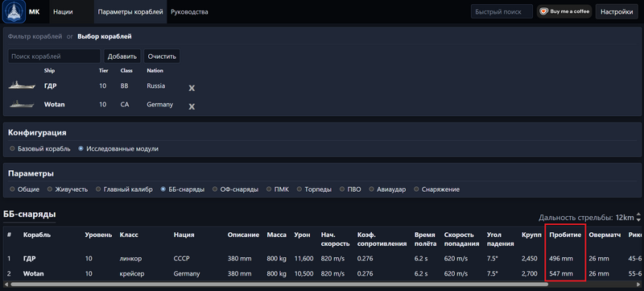The height and width of the screenshot is (291, 644).
Task: Sort by Класс column header
Action: pyautogui.click(x=129, y=235)
